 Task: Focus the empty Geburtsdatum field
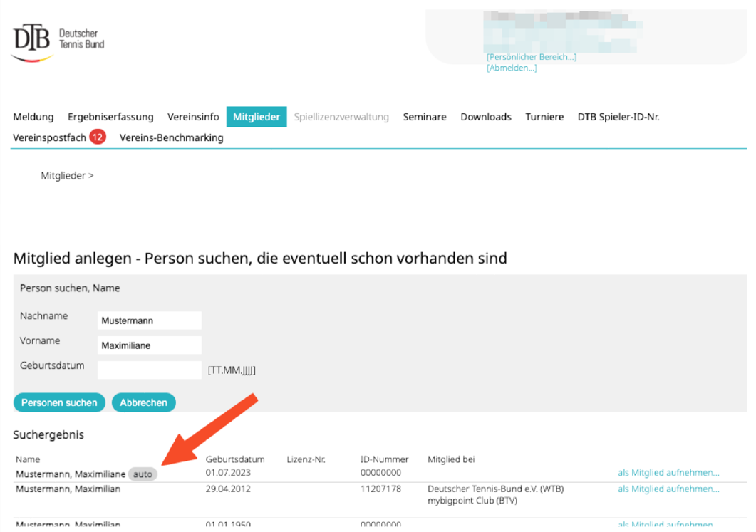[x=149, y=370]
